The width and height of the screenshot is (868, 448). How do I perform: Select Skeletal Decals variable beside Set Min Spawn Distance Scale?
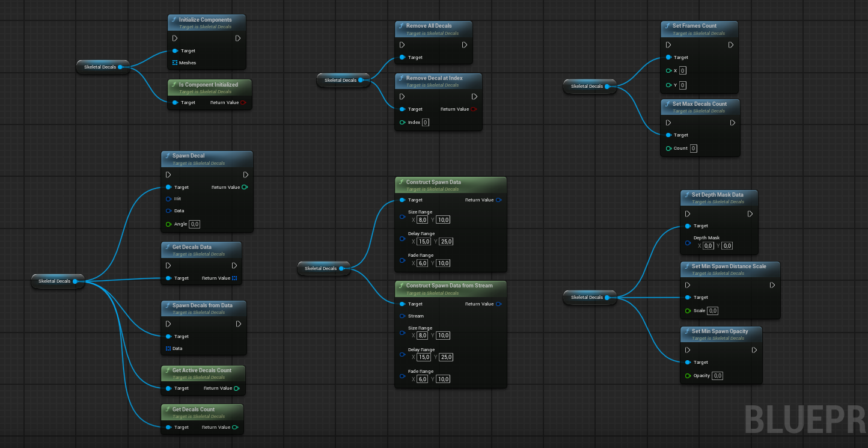(590, 297)
